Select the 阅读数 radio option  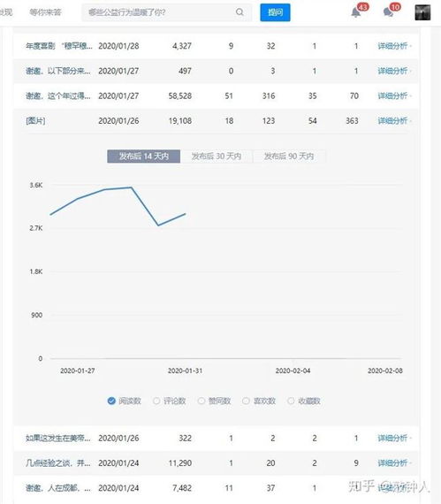point(125,401)
